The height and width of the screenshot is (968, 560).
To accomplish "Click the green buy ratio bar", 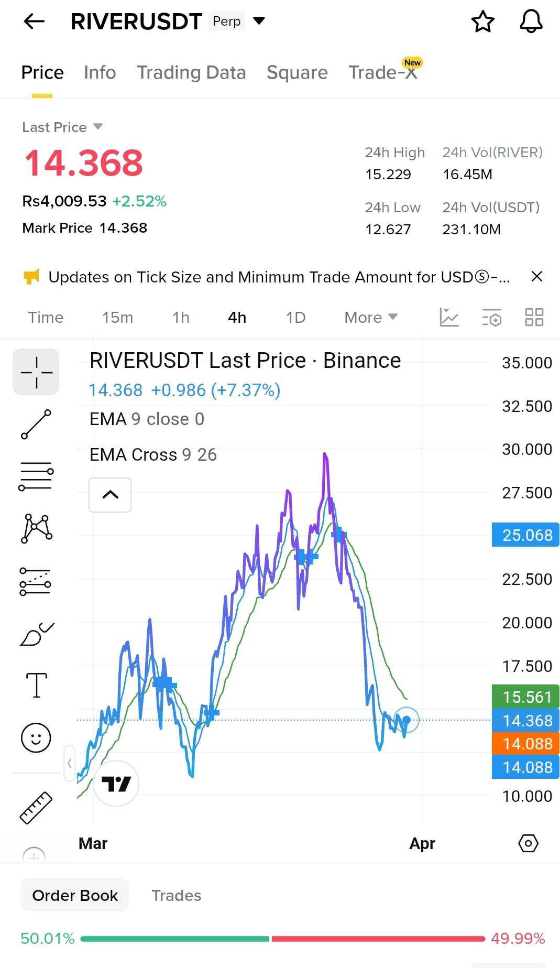I will (x=175, y=939).
